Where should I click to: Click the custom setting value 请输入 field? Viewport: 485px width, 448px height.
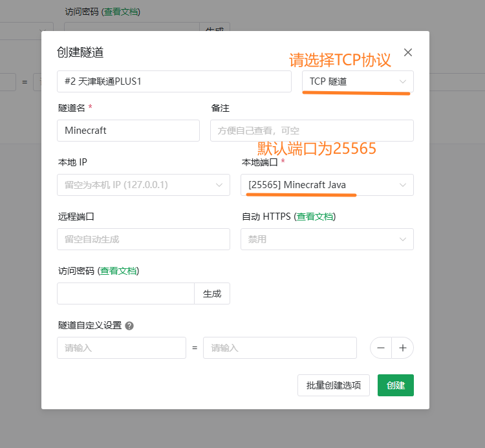280,348
